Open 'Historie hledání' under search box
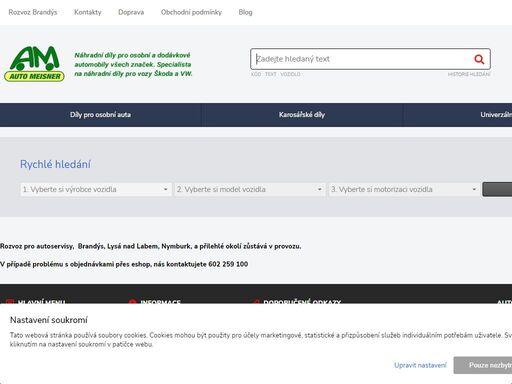 (x=469, y=74)
